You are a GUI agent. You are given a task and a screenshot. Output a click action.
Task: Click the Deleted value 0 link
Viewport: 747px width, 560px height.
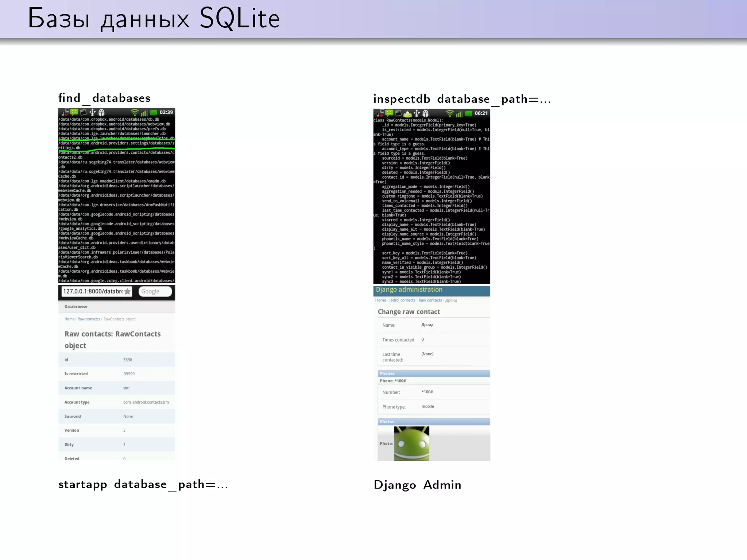[124, 459]
